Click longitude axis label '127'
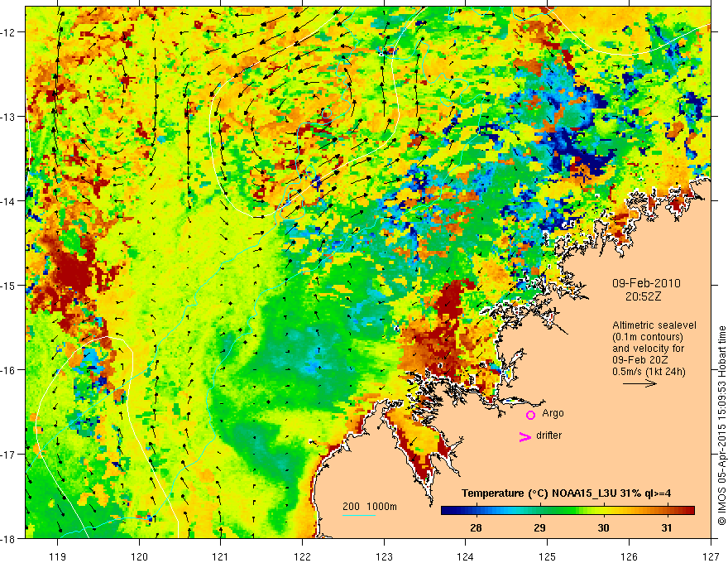This screenshot has height=563, width=728. pos(711,556)
